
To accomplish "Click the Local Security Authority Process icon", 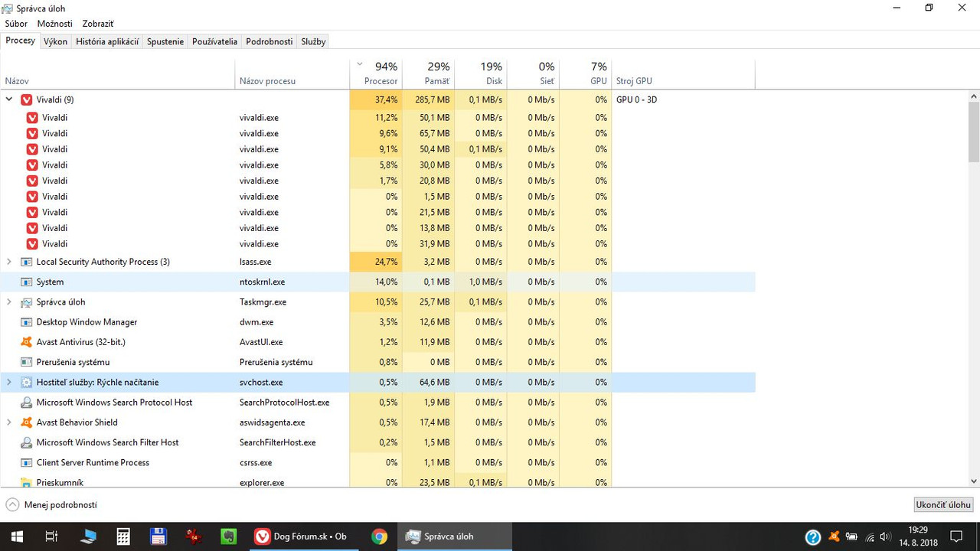I will [x=27, y=262].
